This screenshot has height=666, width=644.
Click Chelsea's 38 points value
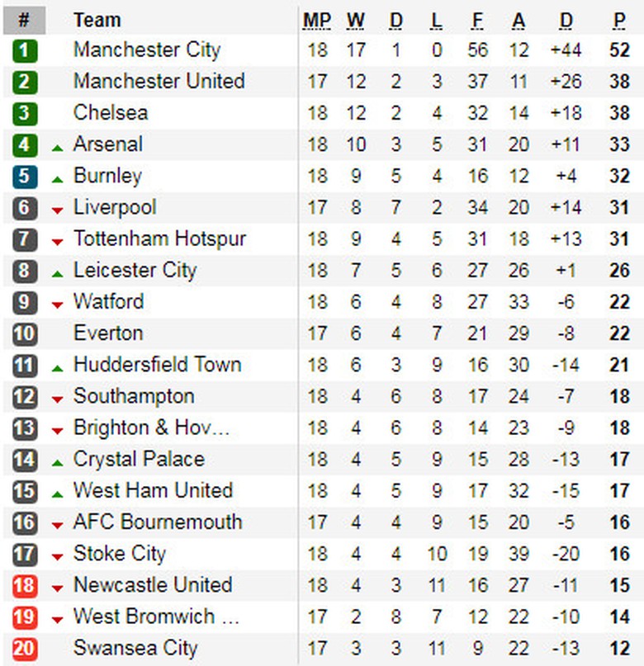[x=619, y=113]
